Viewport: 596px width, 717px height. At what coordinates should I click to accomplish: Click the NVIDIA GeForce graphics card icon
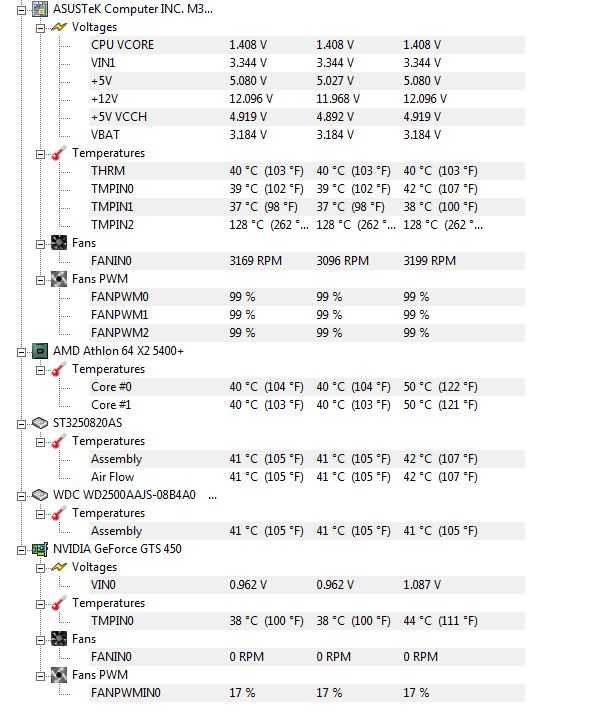pos(40,549)
